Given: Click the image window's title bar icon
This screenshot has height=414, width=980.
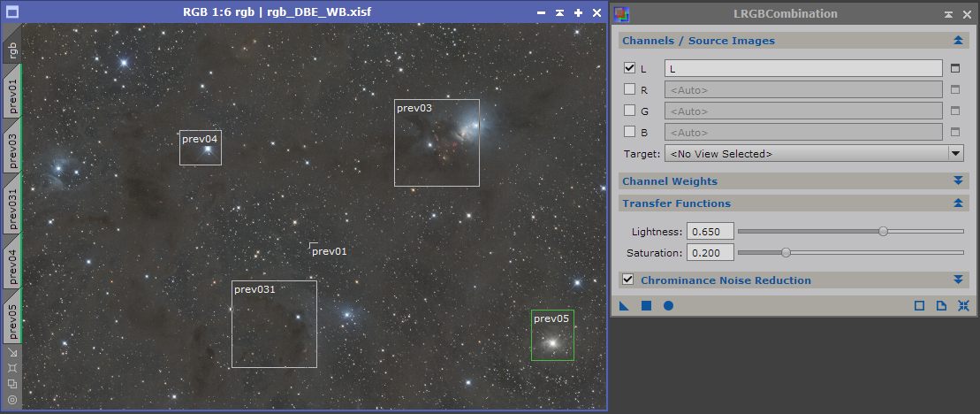Looking at the screenshot, I should [x=11, y=11].
